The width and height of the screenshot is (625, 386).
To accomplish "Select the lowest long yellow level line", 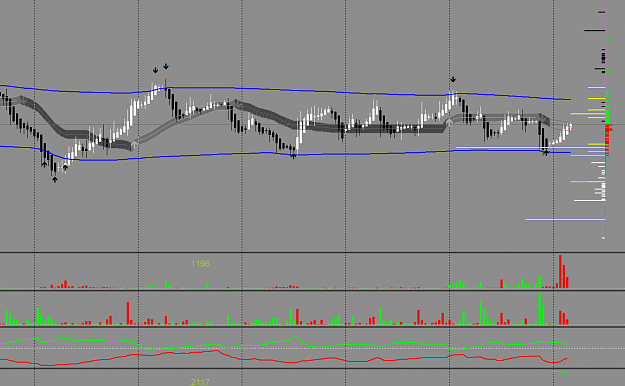I will [x=565, y=219].
